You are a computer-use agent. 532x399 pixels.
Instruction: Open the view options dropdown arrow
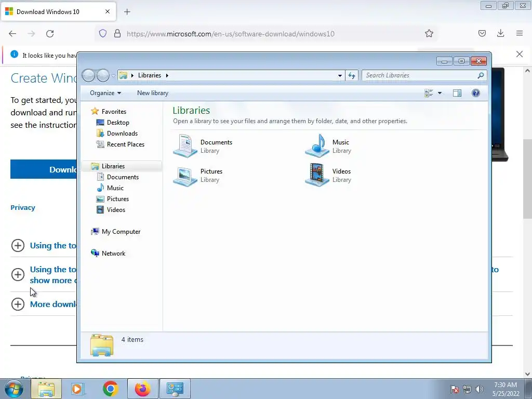tap(440, 93)
